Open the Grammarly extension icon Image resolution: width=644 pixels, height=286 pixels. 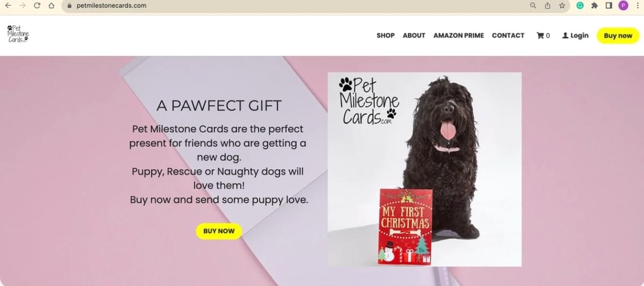(580, 5)
